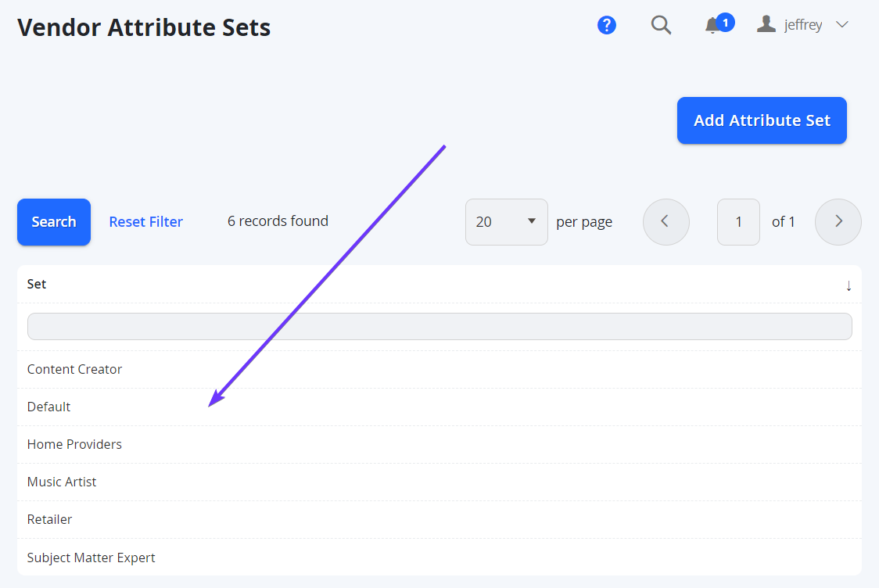Click the magnifying glass search icon
Screen dimensions: 879x588
tap(661, 25)
